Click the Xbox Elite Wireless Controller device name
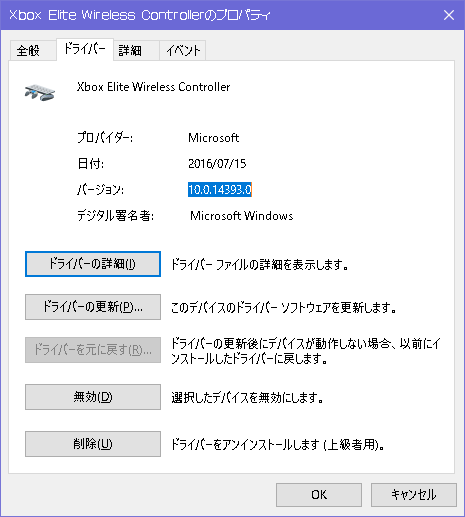The height and width of the screenshot is (517, 465). (x=153, y=87)
